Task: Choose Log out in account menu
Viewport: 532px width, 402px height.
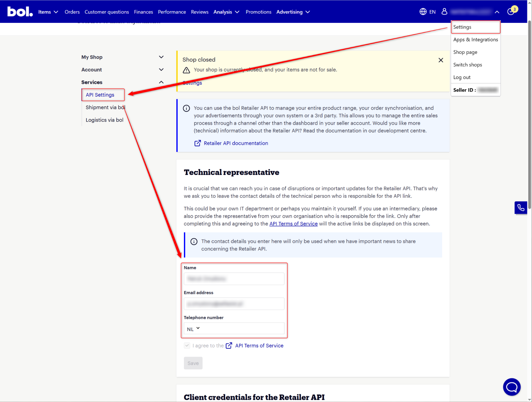Action: pyautogui.click(x=462, y=77)
